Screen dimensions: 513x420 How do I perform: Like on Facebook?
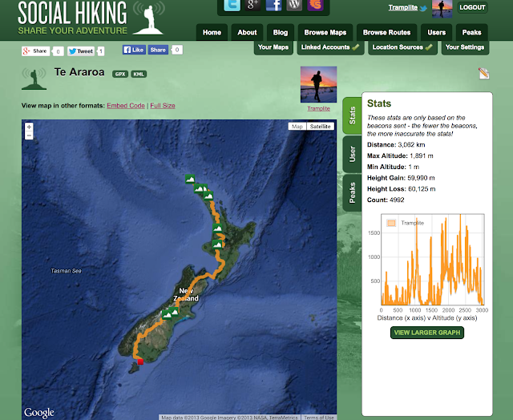tap(134, 50)
